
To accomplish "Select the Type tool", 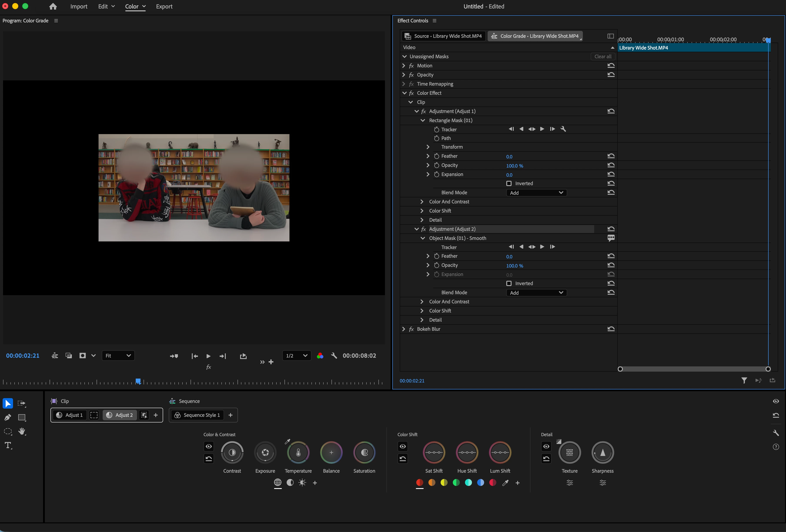I will click(x=8, y=446).
